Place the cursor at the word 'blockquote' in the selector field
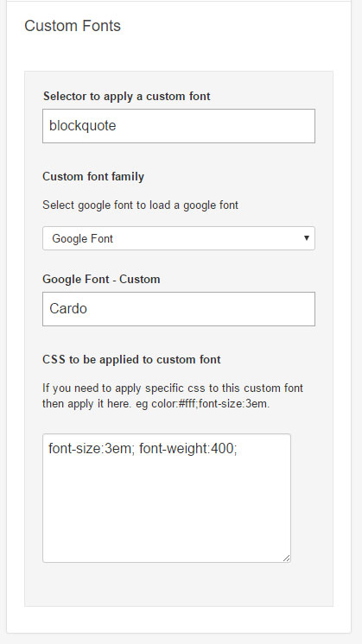 (83, 126)
